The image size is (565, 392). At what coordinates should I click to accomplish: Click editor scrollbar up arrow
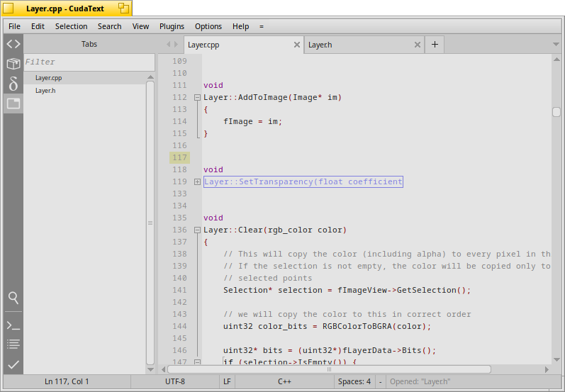556,59
